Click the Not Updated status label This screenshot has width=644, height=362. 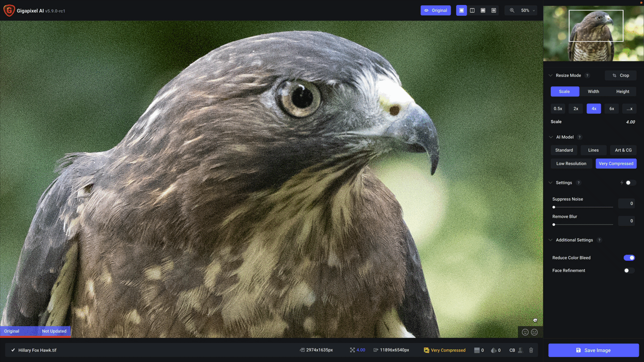click(x=54, y=331)
